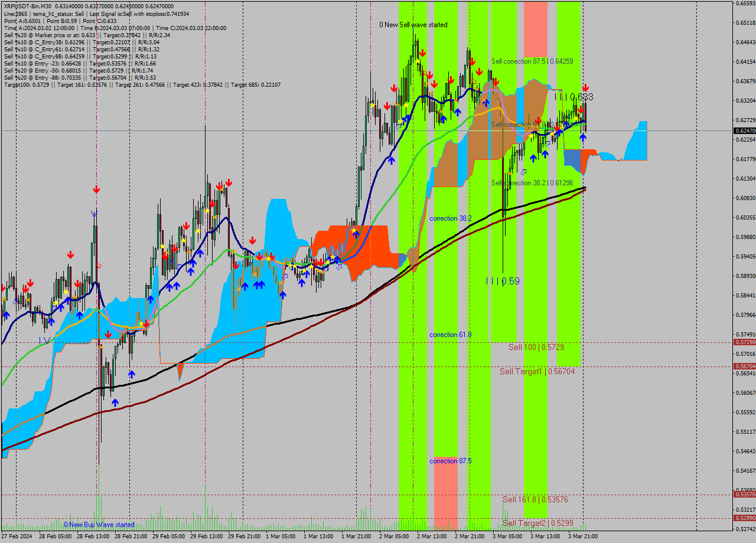Click the '3 Mar 13:00' time label
Screen dimensions: 756x543
pyautogui.click(x=545, y=537)
